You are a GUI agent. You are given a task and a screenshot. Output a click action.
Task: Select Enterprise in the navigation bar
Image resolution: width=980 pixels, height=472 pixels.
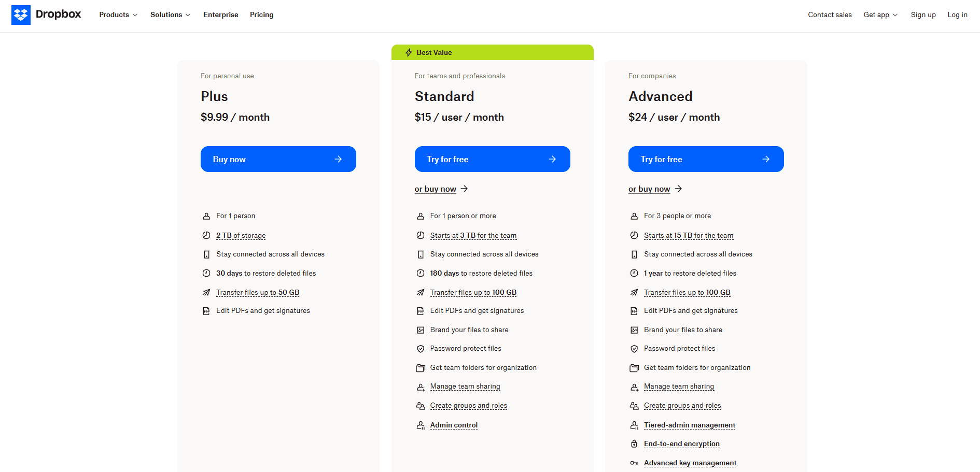coord(221,15)
